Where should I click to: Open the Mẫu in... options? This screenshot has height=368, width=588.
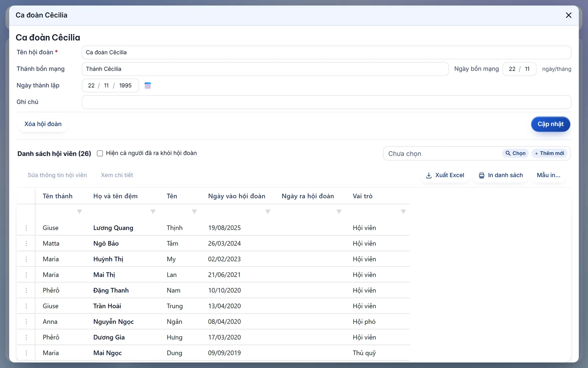549,175
